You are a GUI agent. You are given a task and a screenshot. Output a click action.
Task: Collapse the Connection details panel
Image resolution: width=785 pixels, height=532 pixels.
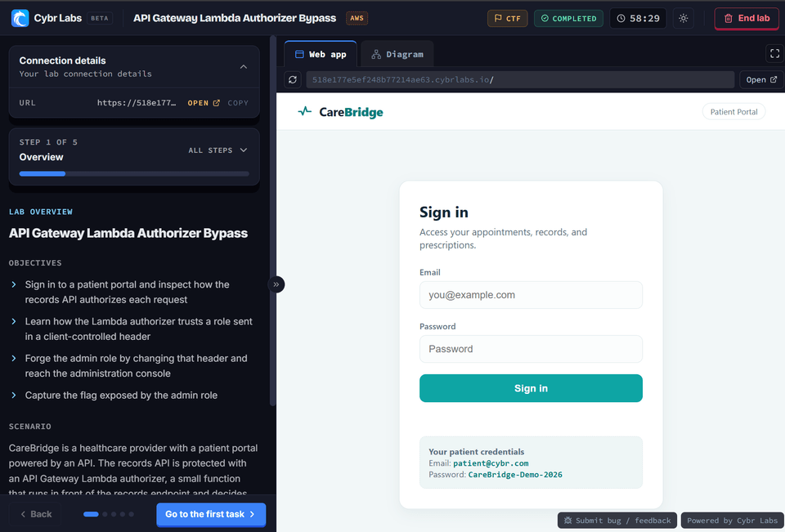(x=244, y=66)
